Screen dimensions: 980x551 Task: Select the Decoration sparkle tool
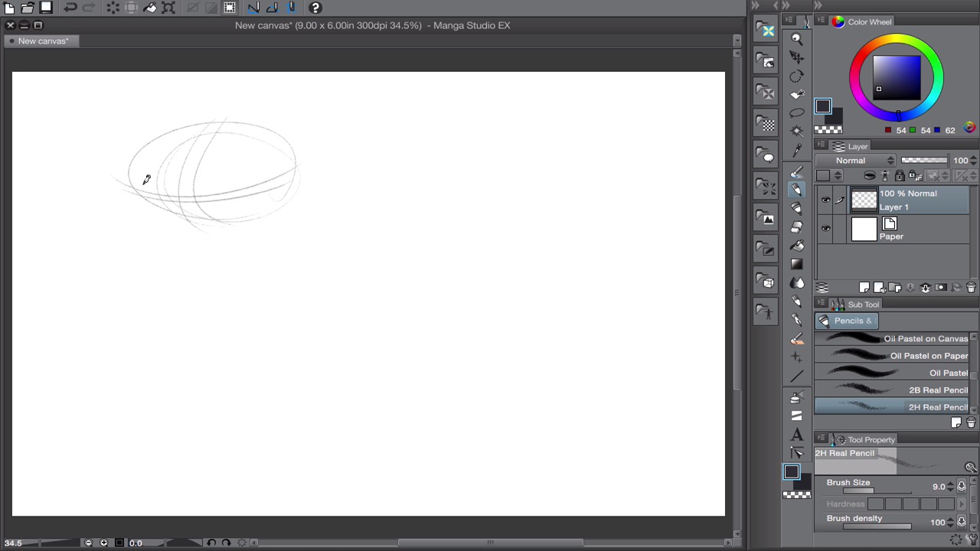[797, 357]
